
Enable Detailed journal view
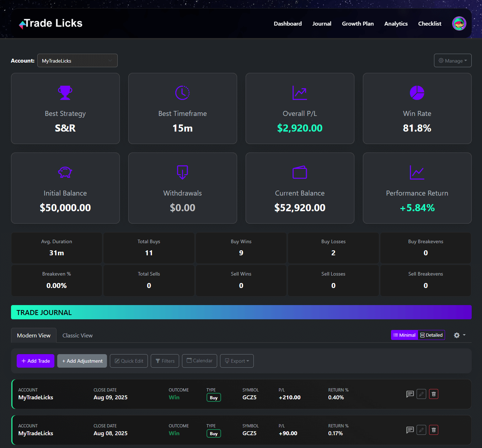point(431,335)
